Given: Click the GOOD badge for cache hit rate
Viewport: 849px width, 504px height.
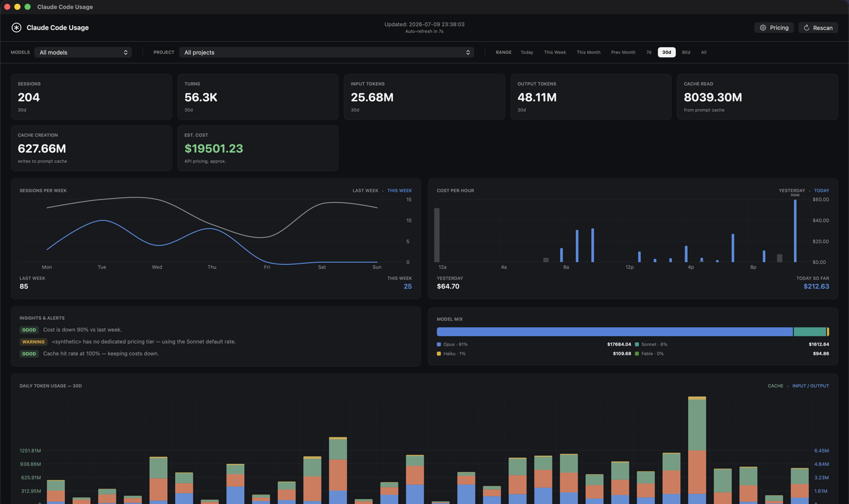Looking at the screenshot, I should (29, 354).
